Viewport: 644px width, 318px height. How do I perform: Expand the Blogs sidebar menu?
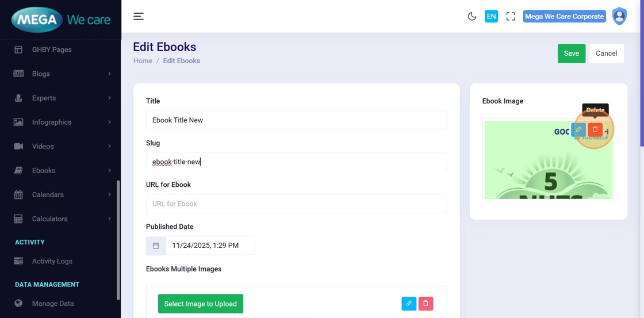(x=62, y=74)
